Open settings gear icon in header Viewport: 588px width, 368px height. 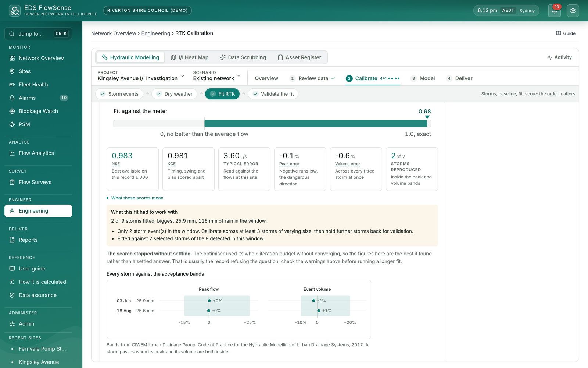click(x=573, y=11)
